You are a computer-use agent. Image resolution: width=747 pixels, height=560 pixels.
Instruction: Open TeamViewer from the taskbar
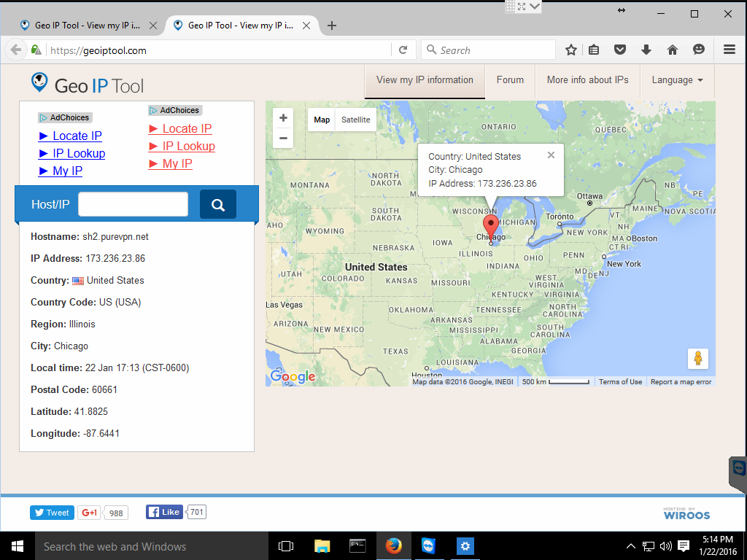point(428,546)
